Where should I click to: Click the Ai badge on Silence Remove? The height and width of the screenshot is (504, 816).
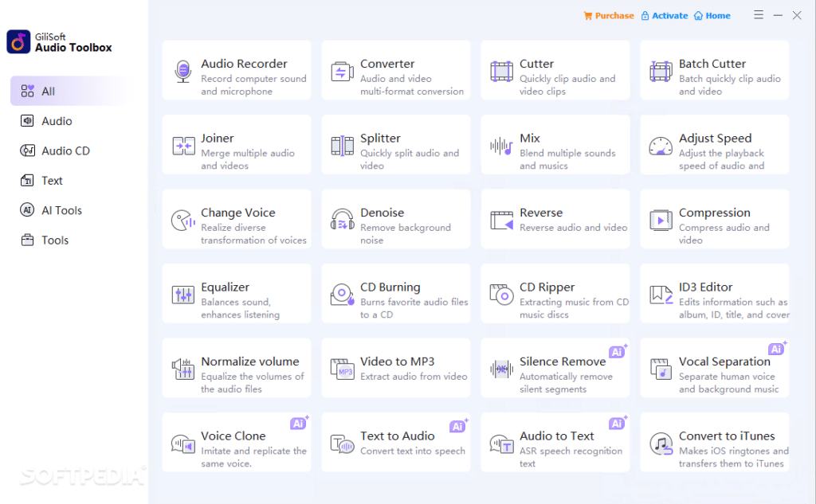click(618, 352)
